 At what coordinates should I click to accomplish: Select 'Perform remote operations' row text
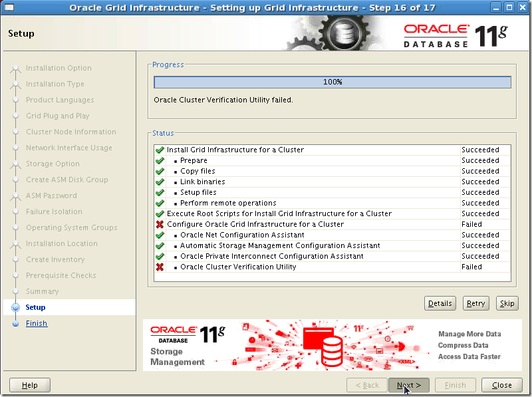click(228, 203)
